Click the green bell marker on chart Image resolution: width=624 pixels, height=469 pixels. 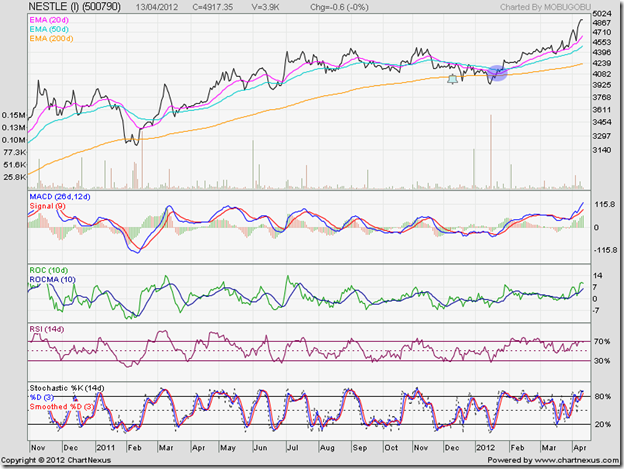(x=453, y=77)
